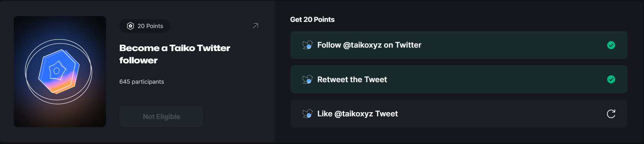Click the Twitter bird icon beside Retweet the Tweet
The image size is (644, 144).
(x=307, y=79)
